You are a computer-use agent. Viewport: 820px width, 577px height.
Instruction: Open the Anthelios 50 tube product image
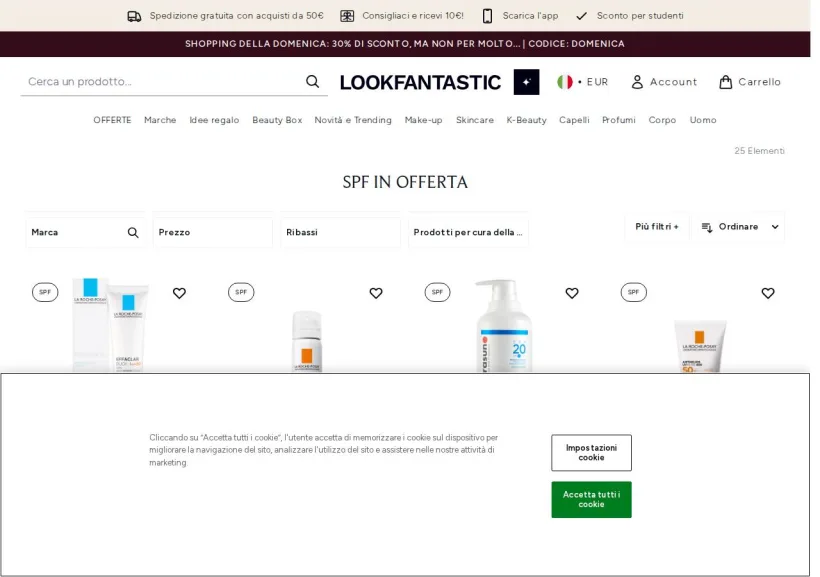click(700, 346)
